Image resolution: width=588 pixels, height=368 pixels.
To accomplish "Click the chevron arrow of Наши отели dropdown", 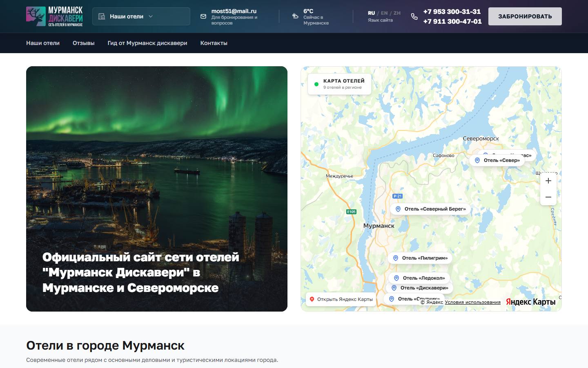I will pyautogui.click(x=151, y=16).
